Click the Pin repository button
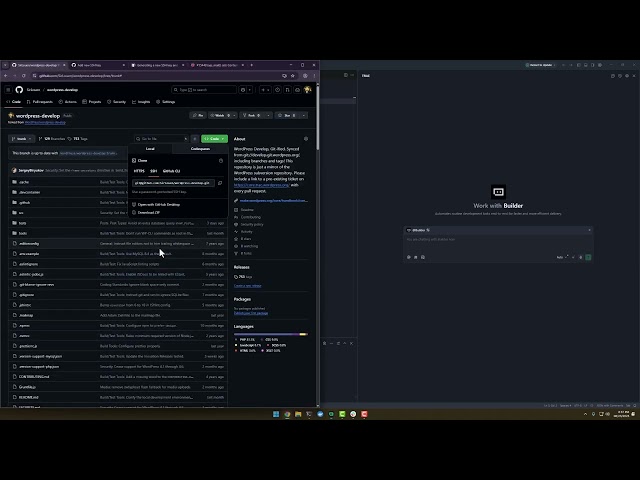Image resolution: width=640 pixels, height=480 pixels. point(198,116)
